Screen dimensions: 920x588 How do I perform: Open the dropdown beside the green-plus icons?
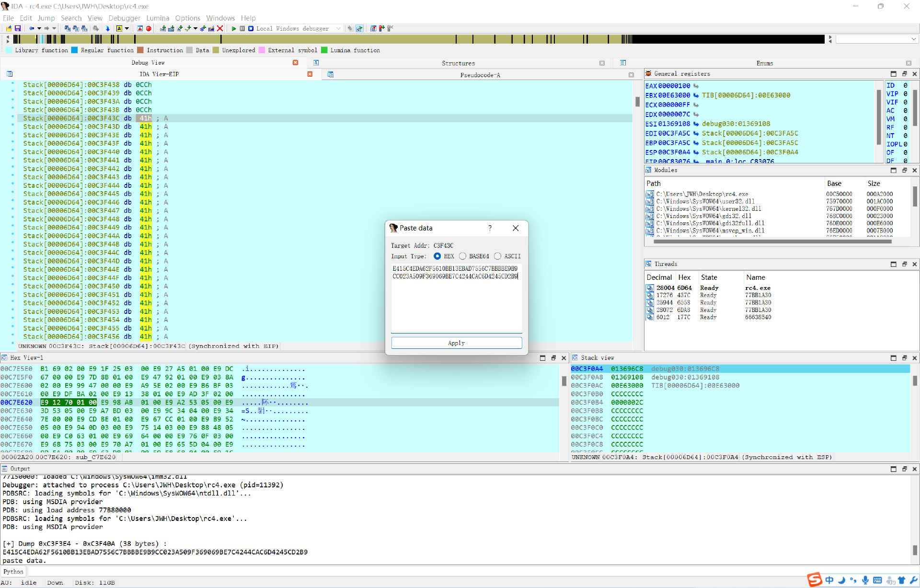(x=195, y=29)
